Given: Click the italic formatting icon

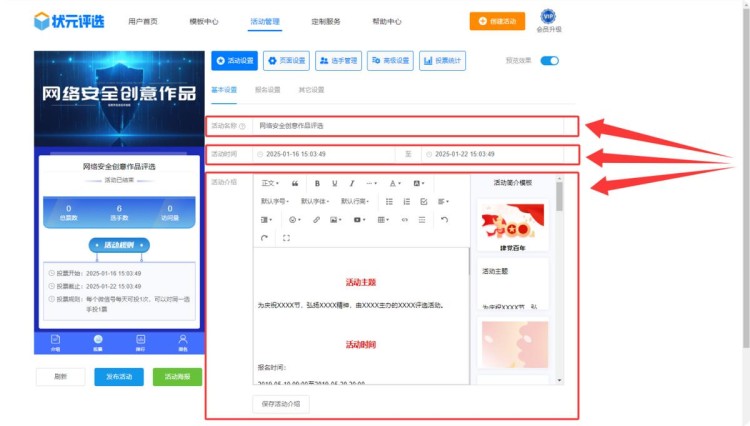Looking at the screenshot, I should point(352,184).
